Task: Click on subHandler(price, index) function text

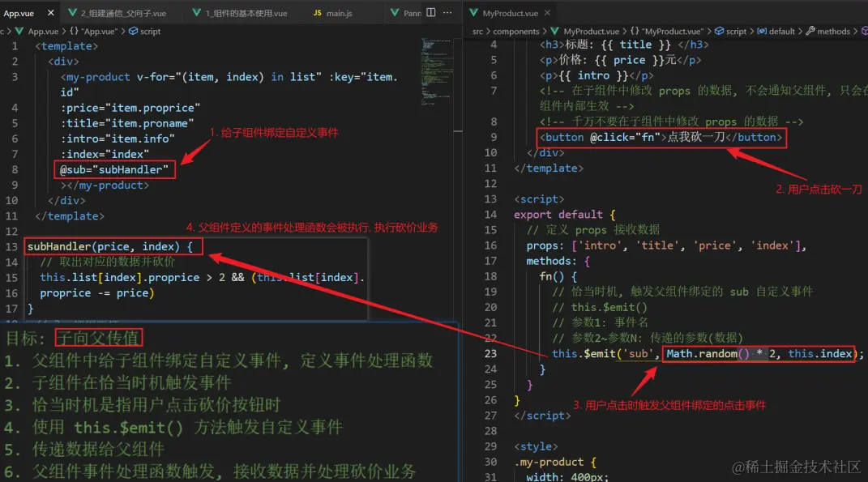Action: click(x=109, y=246)
